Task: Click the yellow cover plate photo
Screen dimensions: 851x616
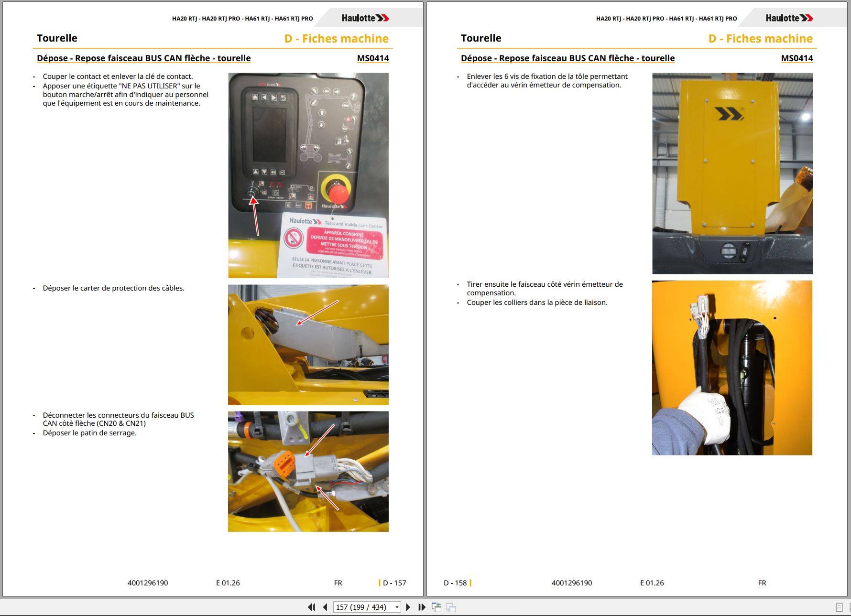Action: (x=732, y=173)
